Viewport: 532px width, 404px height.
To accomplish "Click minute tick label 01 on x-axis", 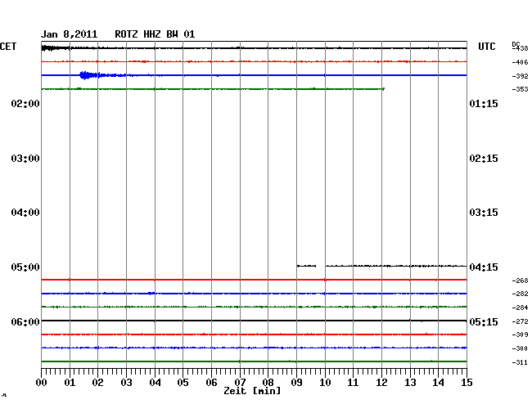I will pyautogui.click(x=70, y=383).
